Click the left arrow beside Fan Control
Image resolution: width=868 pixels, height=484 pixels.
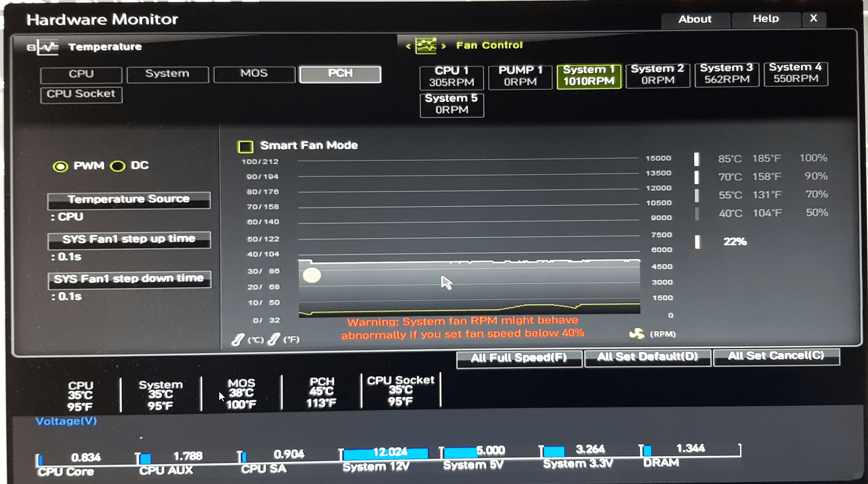click(x=408, y=46)
